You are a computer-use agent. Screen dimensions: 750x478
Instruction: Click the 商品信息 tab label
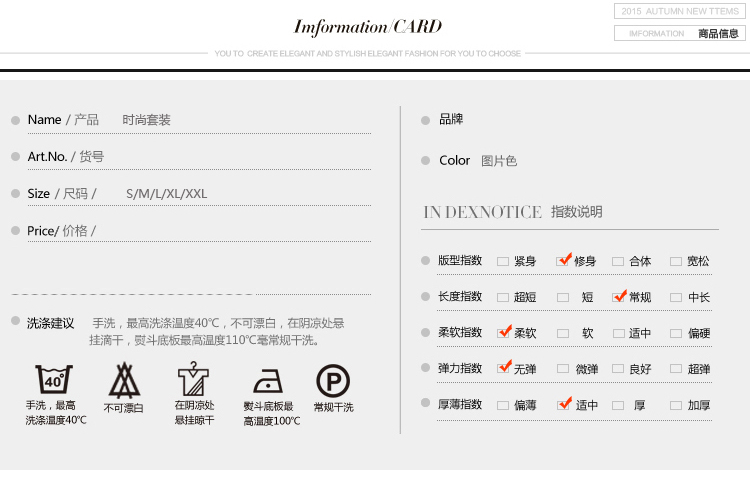tap(718, 33)
